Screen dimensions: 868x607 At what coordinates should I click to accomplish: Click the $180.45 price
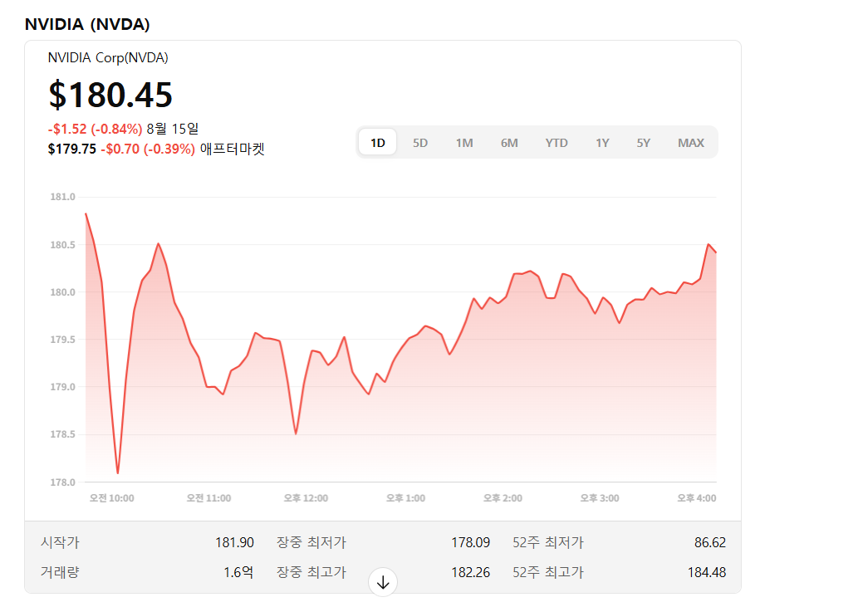110,95
